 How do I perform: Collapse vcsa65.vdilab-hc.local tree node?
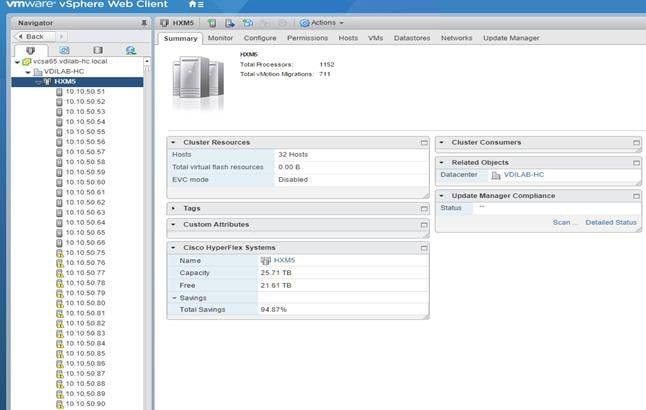(17, 62)
